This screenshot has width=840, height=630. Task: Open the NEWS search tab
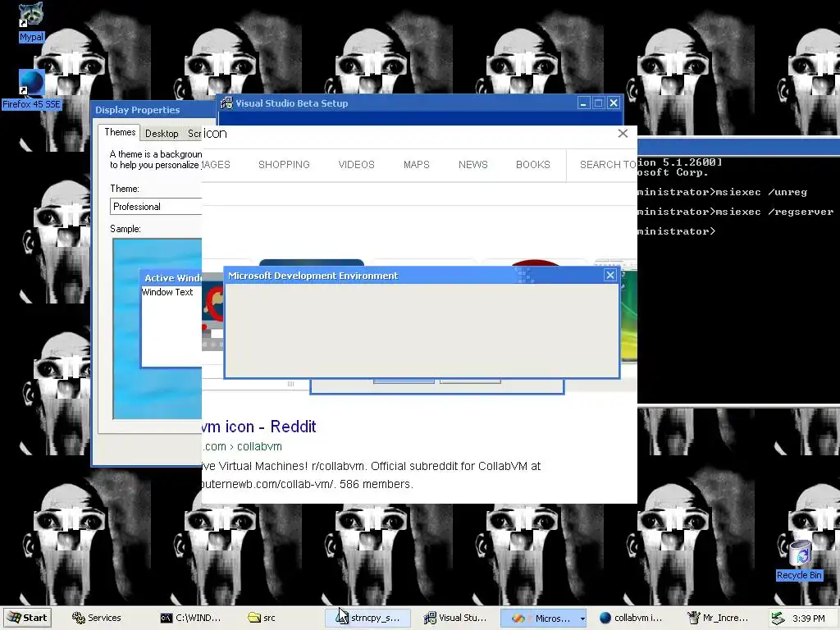(473, 164)
